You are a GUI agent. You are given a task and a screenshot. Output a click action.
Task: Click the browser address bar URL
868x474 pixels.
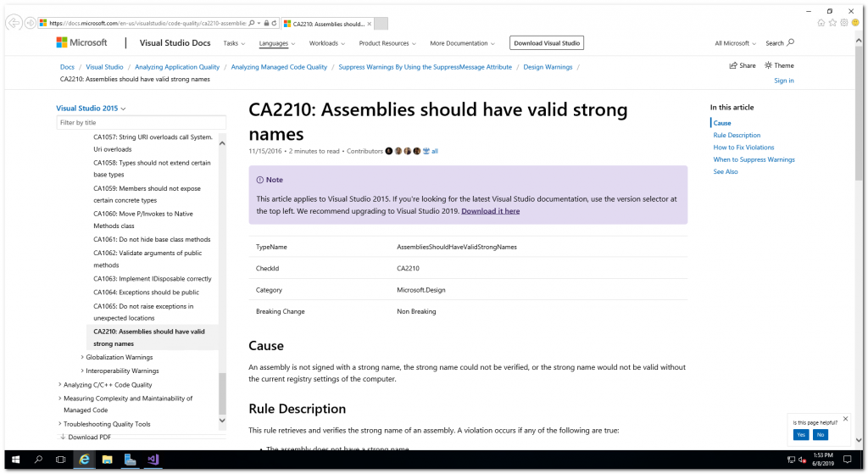147,23
